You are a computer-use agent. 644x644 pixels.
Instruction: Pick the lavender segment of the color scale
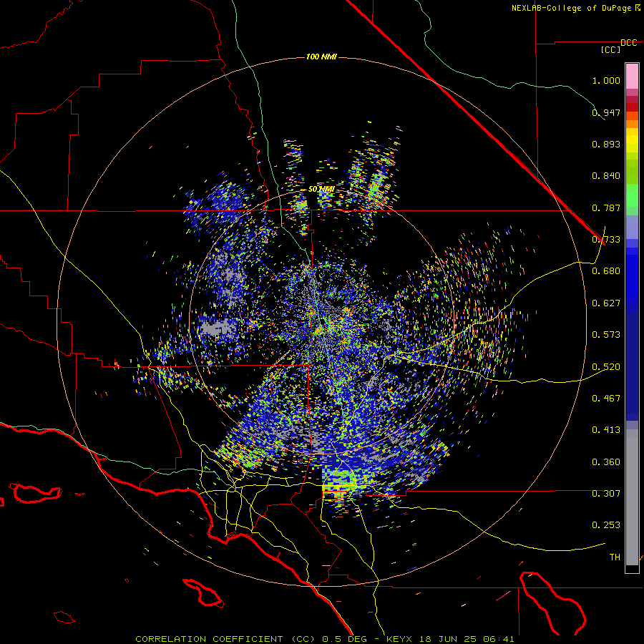[632, 227]
